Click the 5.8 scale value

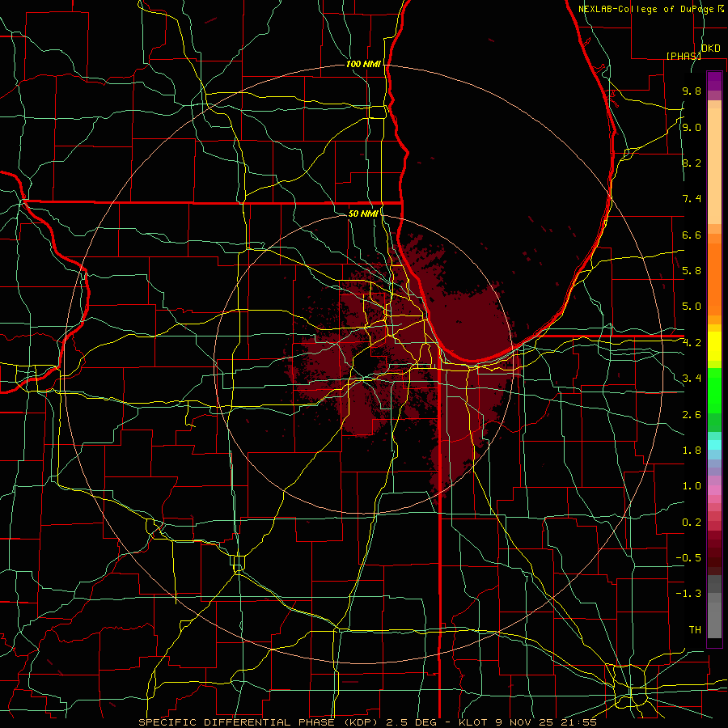[x=692, y=270]
